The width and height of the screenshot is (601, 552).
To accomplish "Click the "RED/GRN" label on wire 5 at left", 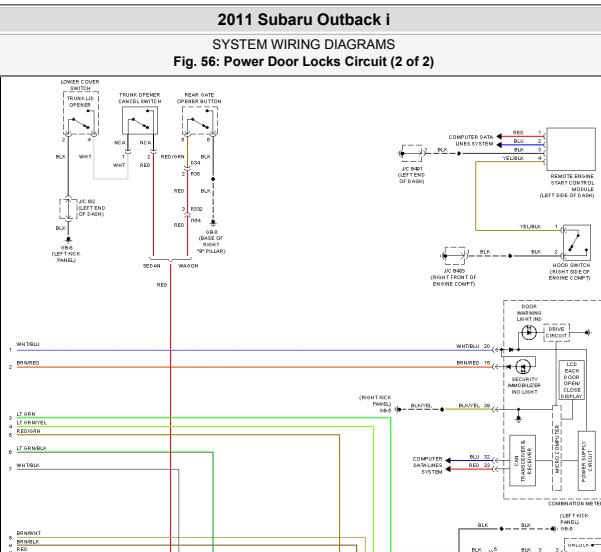I will tap(28, 431).
